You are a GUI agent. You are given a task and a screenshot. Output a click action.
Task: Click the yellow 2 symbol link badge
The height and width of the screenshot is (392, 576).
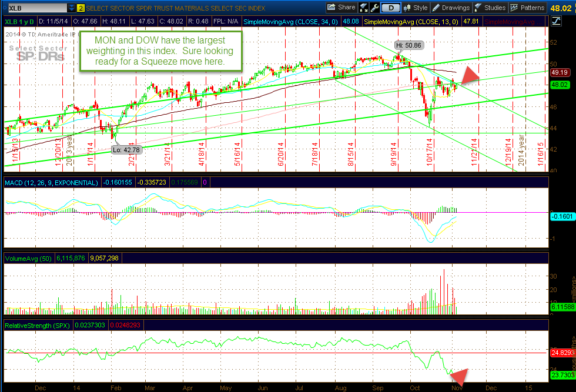click(x=81, y=8)
